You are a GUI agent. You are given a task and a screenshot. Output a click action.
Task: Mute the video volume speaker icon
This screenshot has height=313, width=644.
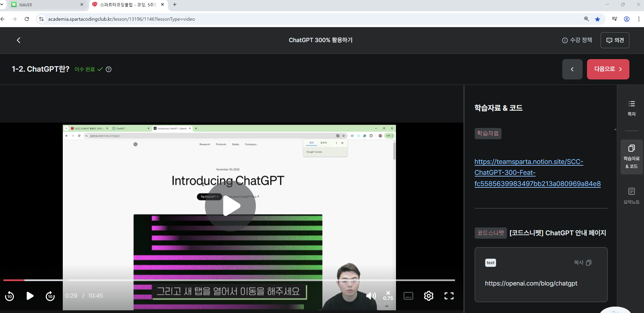[x=371, y=296]
